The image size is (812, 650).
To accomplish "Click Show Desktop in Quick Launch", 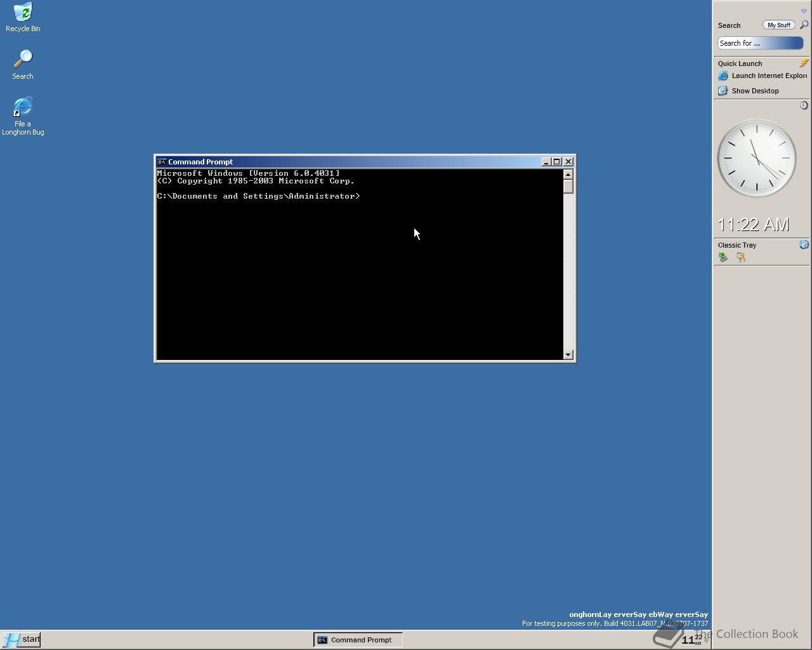I will click(749, 91).
